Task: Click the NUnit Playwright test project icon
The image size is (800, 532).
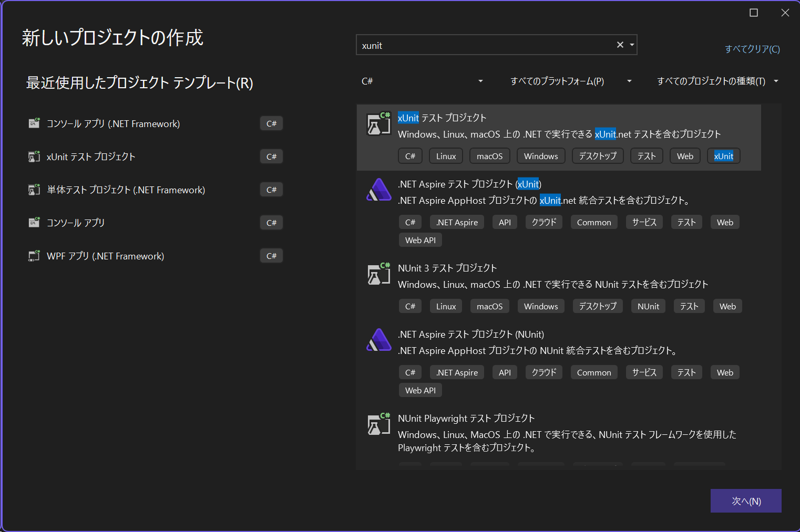Action: (378, 424)
